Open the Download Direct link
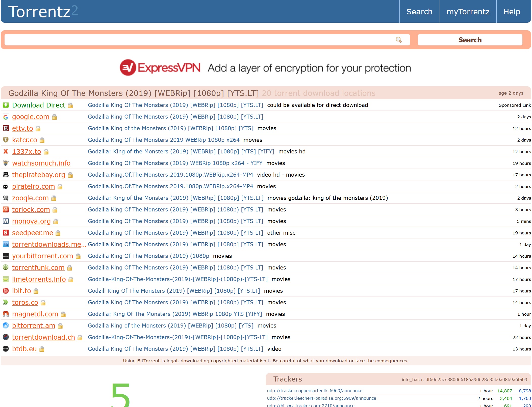The width and height of the screenshot is (532, 407). (39, 105)
